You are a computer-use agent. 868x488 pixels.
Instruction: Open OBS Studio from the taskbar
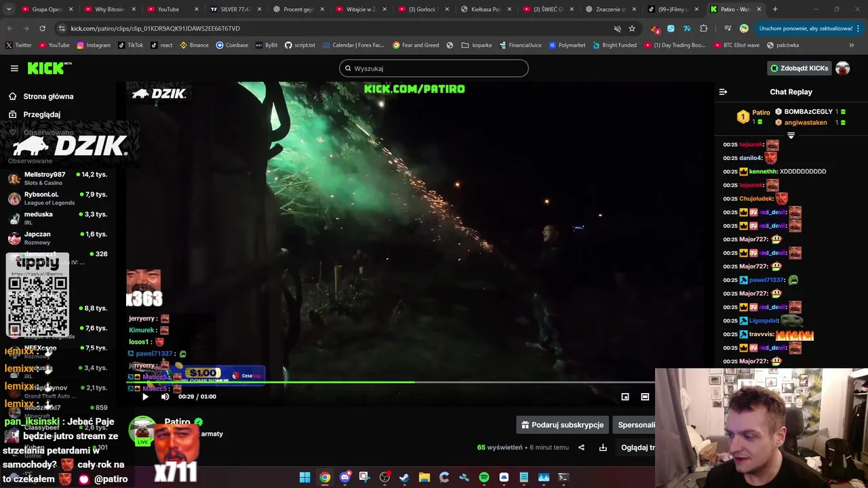[x=384, y=477]
